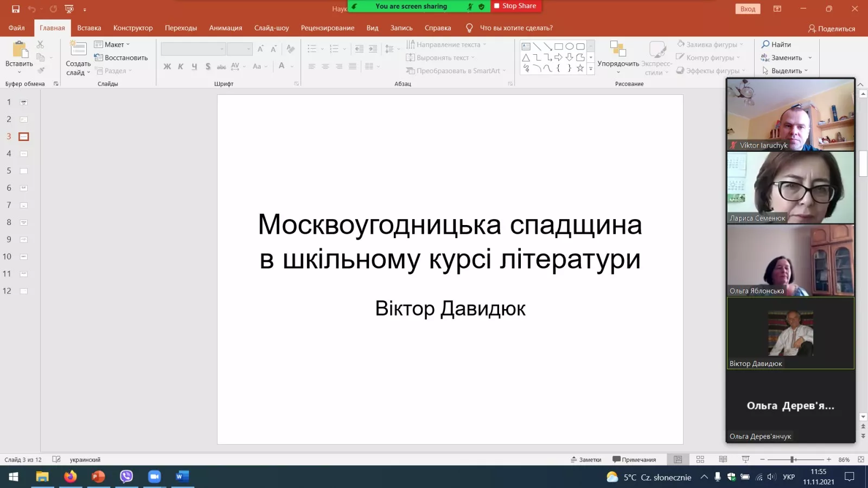Expand the Макет layout dropdown
Screen dimensions: 868x488
point(129,44)
